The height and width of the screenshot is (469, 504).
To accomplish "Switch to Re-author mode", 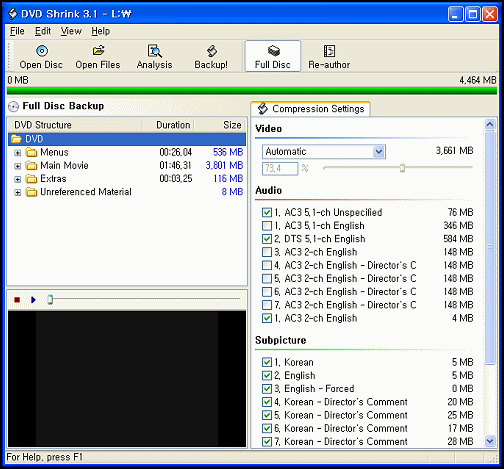I will (x=329, y=56).
